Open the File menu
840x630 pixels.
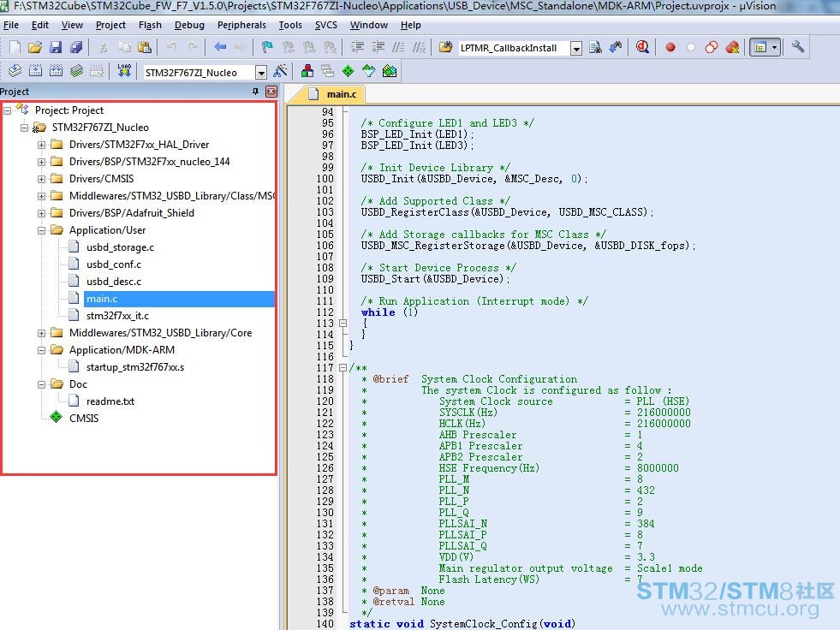(11, 25)
